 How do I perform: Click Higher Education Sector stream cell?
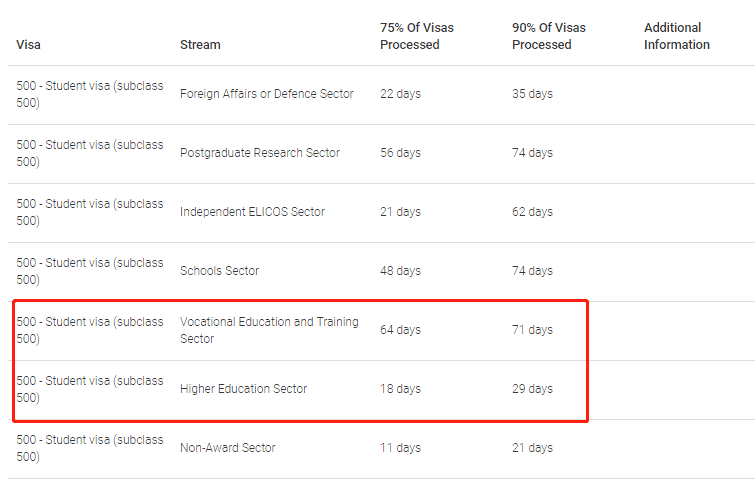click(244, 389)
